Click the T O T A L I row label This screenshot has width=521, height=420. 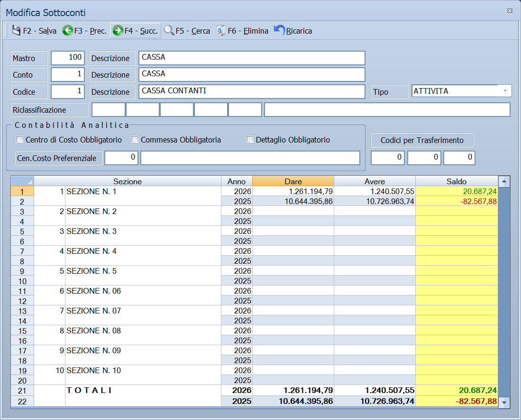point(89,390)
